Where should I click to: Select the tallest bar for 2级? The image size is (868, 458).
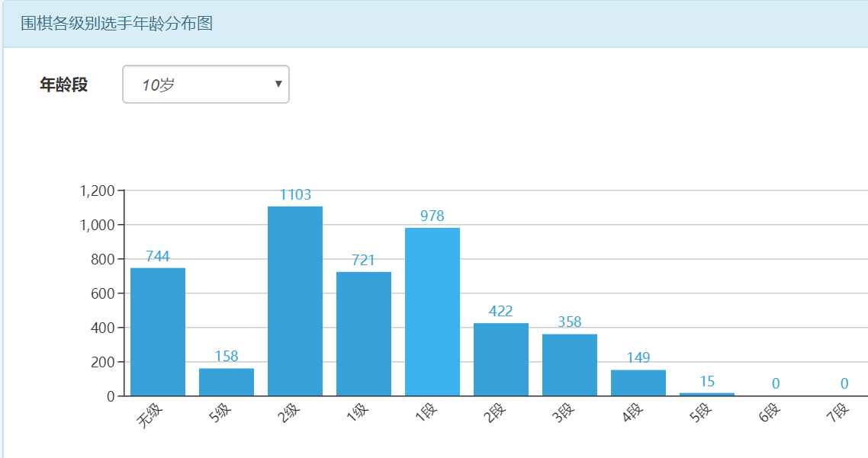point(295,301)
